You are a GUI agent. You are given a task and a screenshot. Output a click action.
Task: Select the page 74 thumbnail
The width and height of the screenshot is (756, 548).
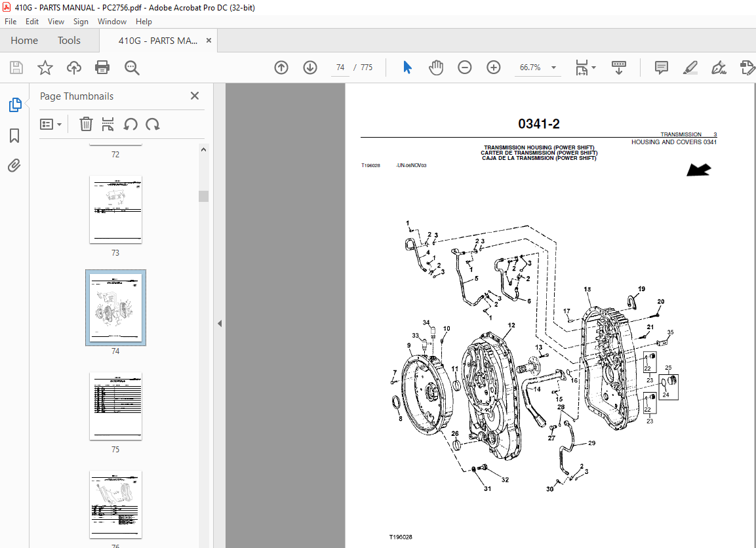(x=115, y=307)
